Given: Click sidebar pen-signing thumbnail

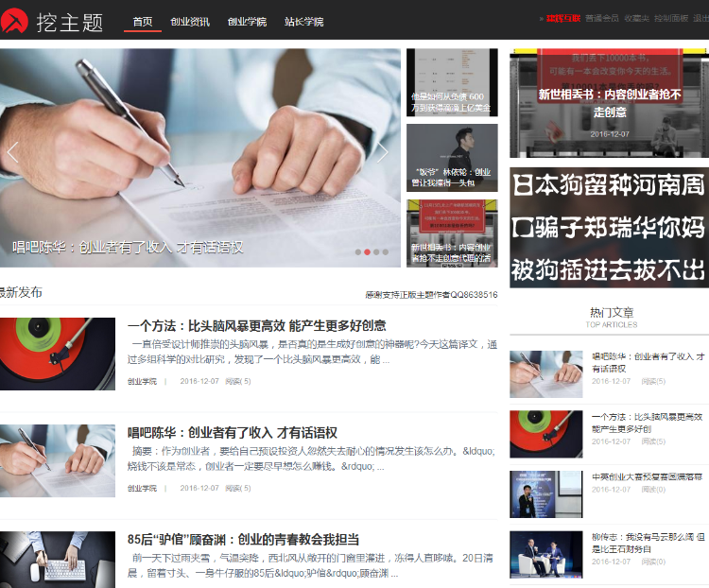Looking at the screenshot, I should tap(546, 374).
